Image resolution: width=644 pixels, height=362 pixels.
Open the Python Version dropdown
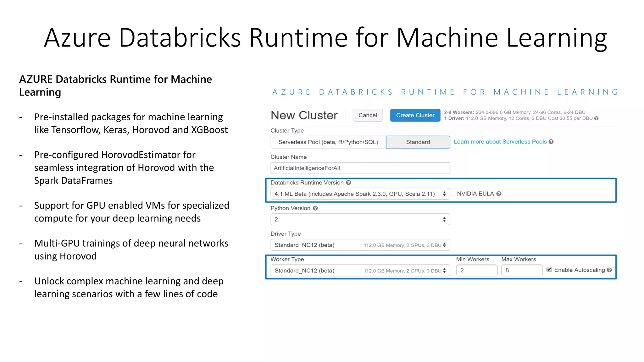360,219
